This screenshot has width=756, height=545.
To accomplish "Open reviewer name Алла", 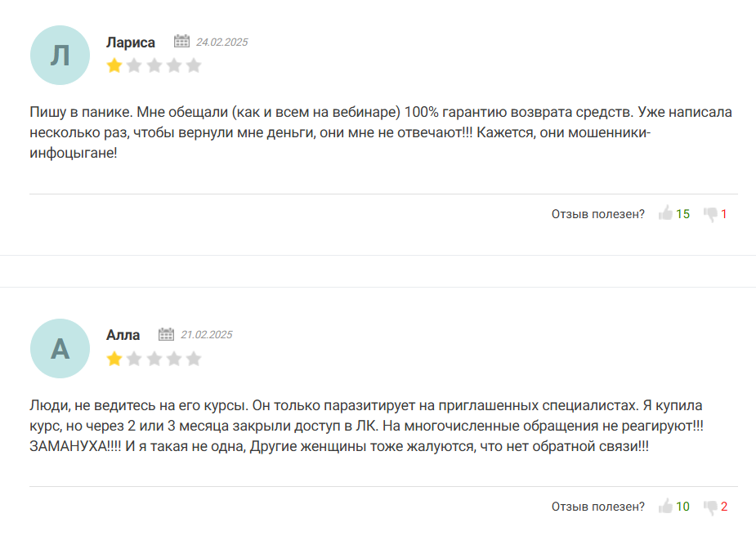I will [123, 335].
